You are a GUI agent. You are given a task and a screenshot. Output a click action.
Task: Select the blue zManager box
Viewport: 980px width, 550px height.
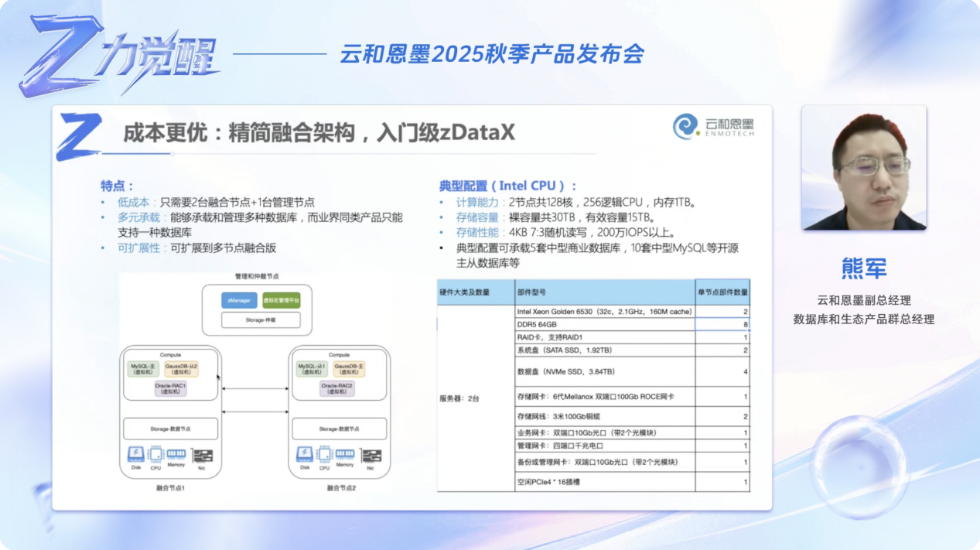[239, 300]
